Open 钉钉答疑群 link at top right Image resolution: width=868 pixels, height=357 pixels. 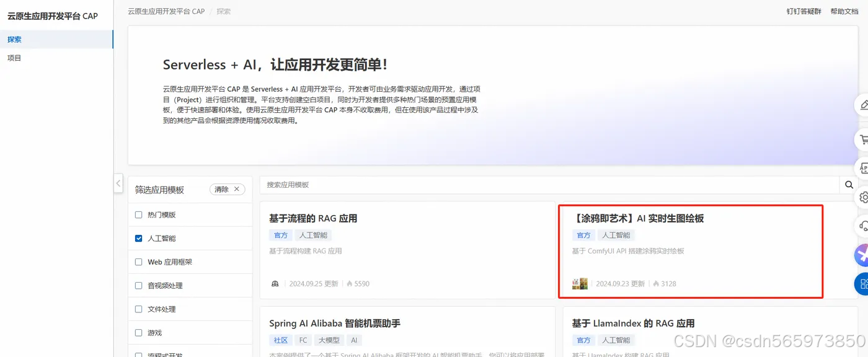pos(804,11)
